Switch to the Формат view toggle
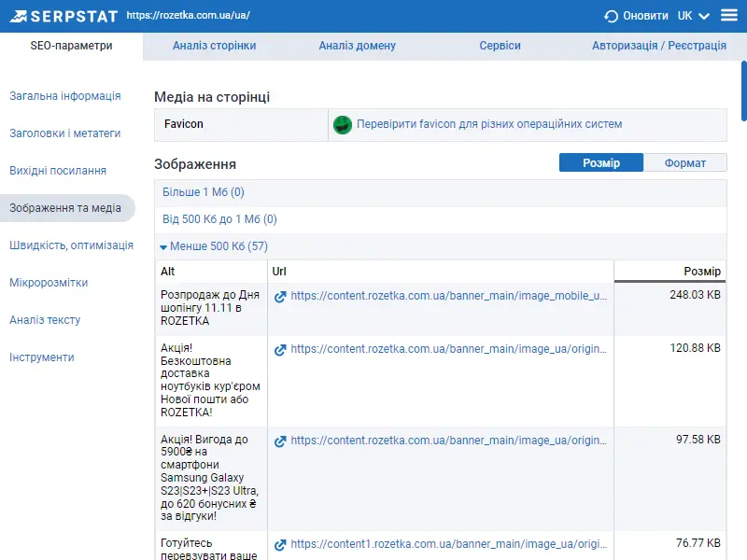 click(x=685, y=162)
